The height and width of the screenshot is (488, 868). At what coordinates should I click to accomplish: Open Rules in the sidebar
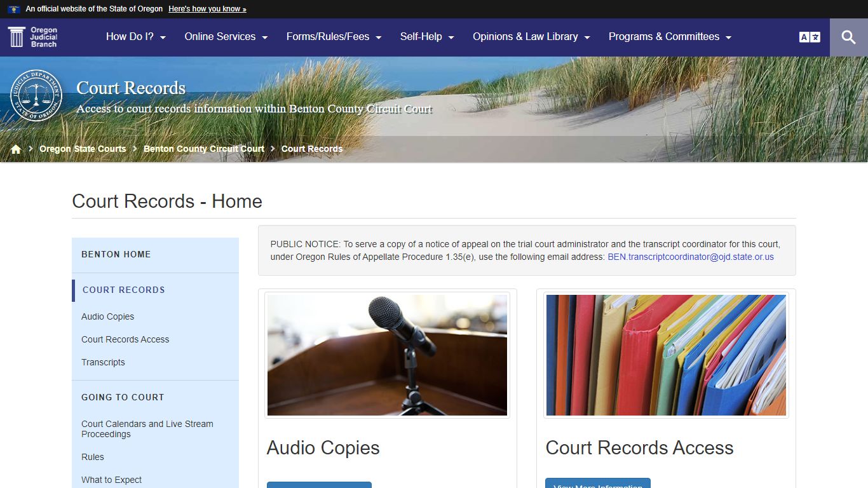pyautogui.click(x=93, y=457)
